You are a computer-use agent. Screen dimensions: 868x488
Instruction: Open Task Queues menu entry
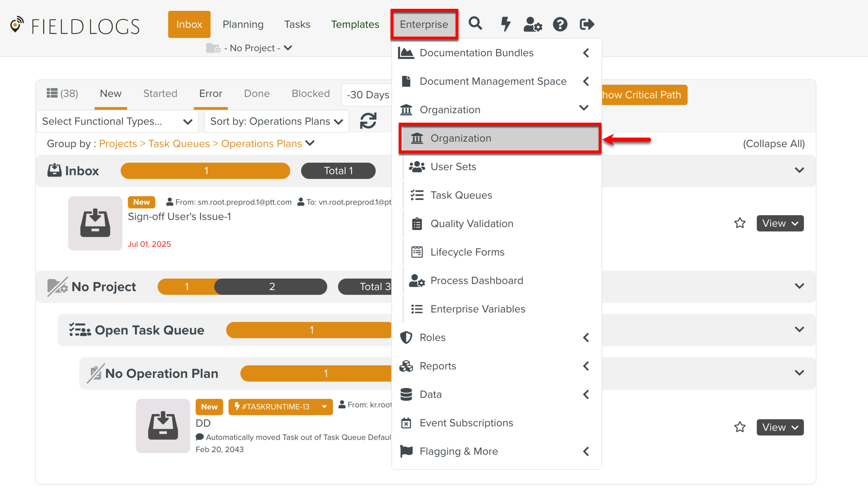(461, 195)
